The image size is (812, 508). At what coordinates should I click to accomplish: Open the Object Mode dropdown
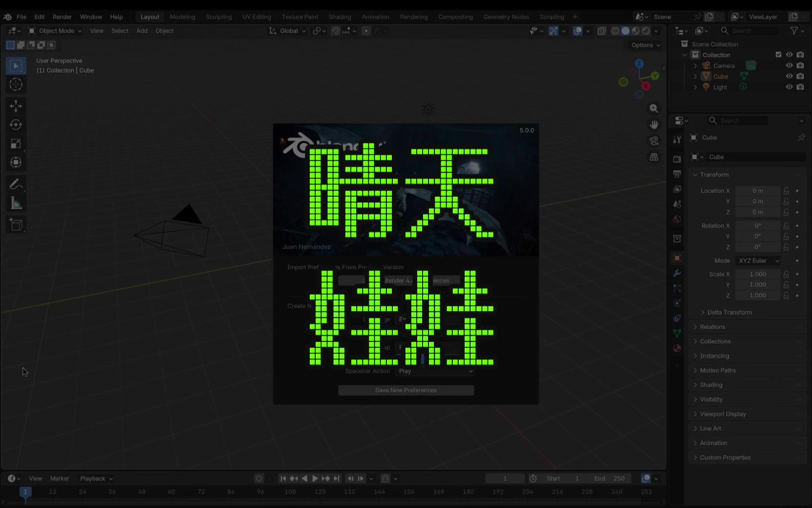tap(55, 31)
